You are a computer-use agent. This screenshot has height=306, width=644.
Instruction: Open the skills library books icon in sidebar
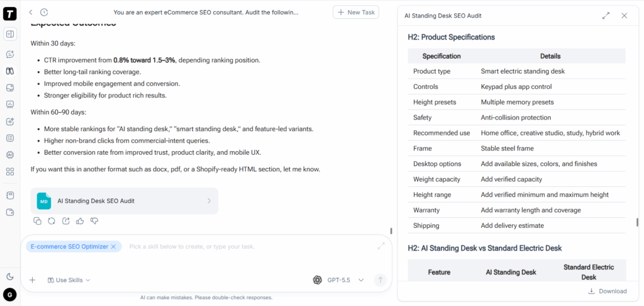point(10,71)
